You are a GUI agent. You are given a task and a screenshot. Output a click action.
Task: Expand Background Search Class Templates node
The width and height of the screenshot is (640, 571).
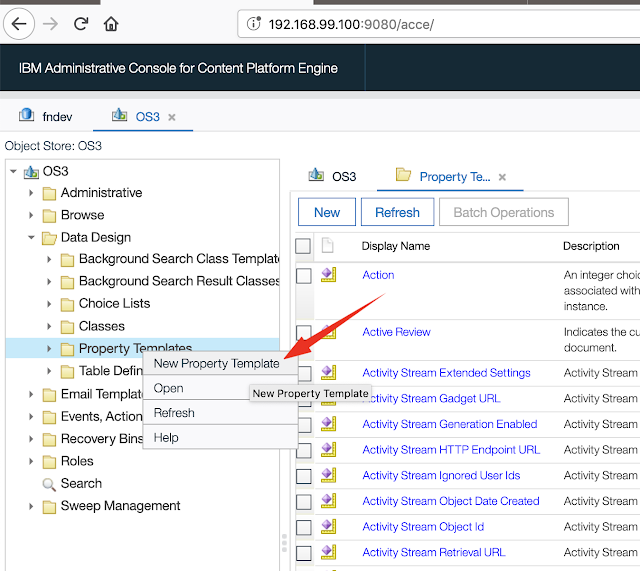[x=49, y=259]
